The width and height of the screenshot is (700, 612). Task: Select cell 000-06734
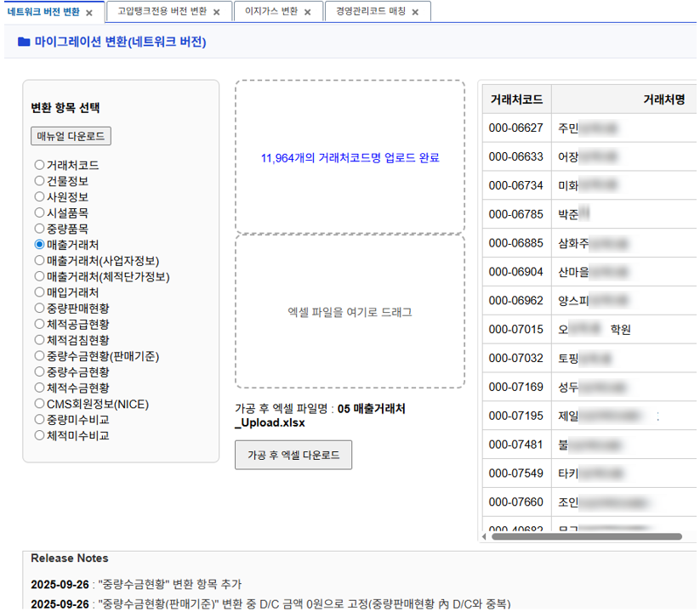click(x=516, y=185)
